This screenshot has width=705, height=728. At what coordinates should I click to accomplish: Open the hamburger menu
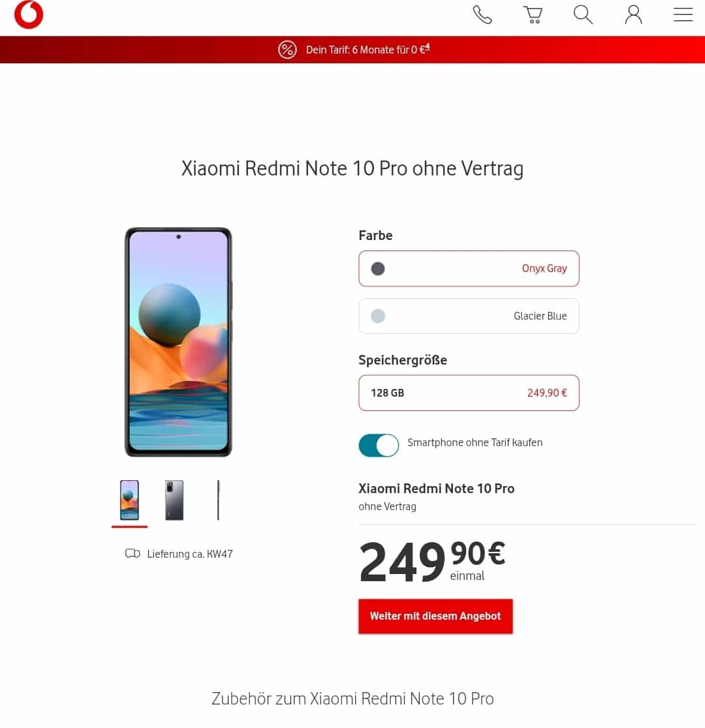[x=683, y=15]
